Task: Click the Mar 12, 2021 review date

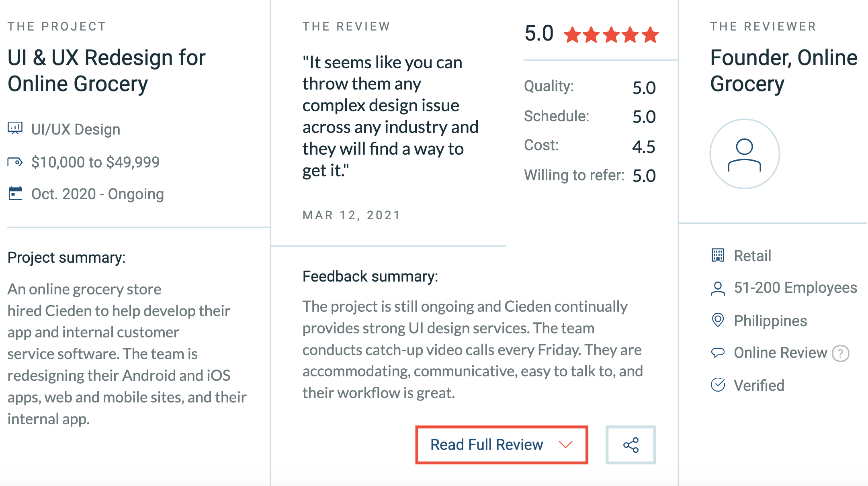Action: tap(352, 215)
